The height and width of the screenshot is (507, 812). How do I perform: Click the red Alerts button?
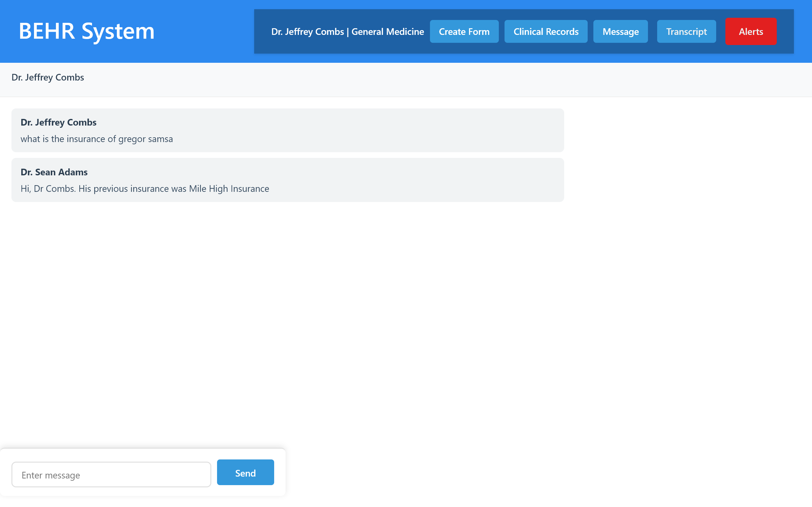750,31
